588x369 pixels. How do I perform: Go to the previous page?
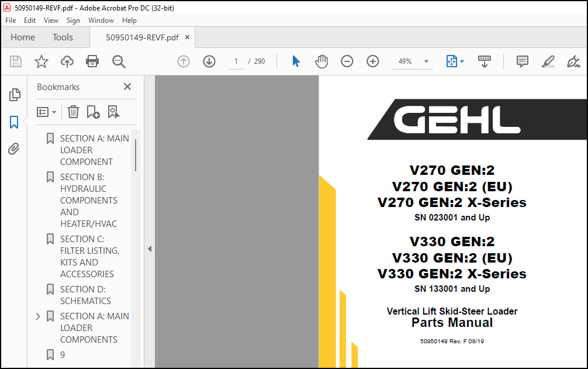184,61
